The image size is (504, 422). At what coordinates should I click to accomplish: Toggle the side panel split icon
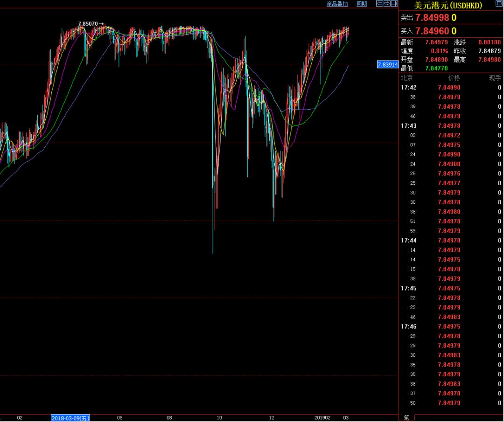pyautogui.click(x=394, y=4)
